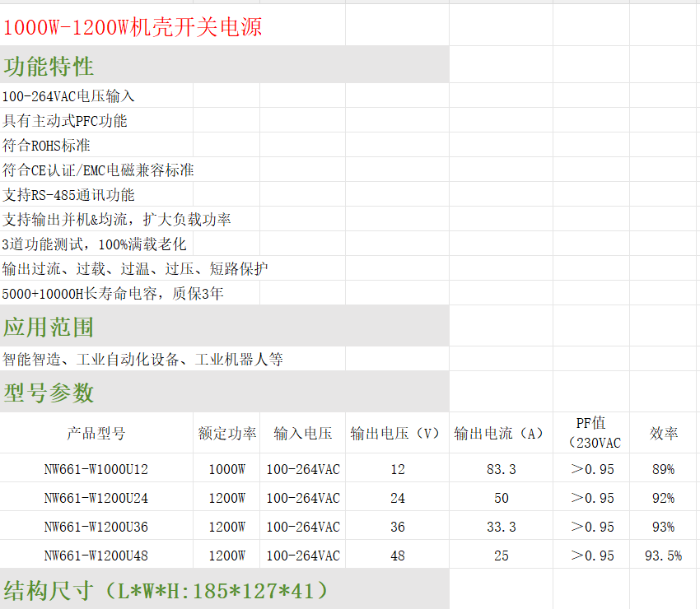Screen dimensions: 700x609
Task: Select the '输入电压' column header
Action: point(303,433)
